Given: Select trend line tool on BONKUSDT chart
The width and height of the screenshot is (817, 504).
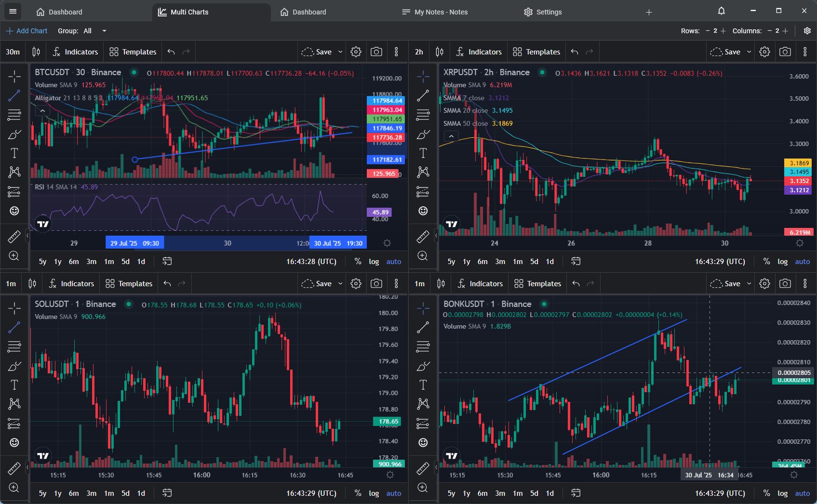Looking at the screenshot, I should pyautogui.click(x=423, y=327).
